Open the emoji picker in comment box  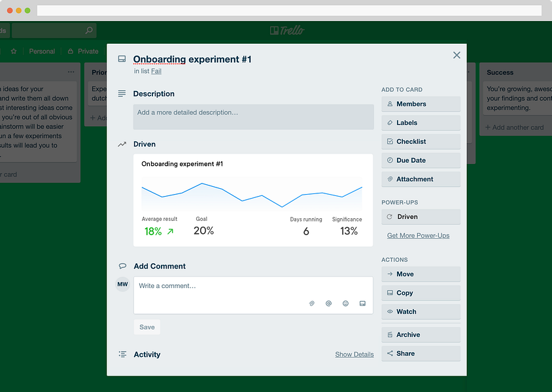click(346, 303)
